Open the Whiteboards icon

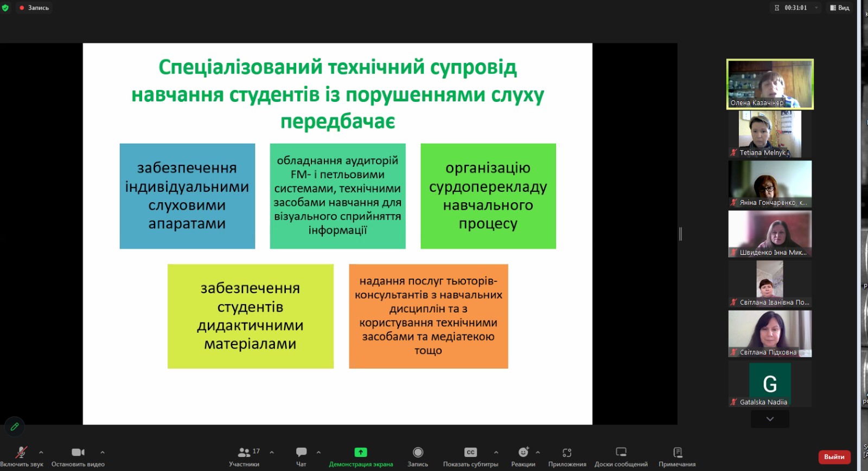pos(621,453)
